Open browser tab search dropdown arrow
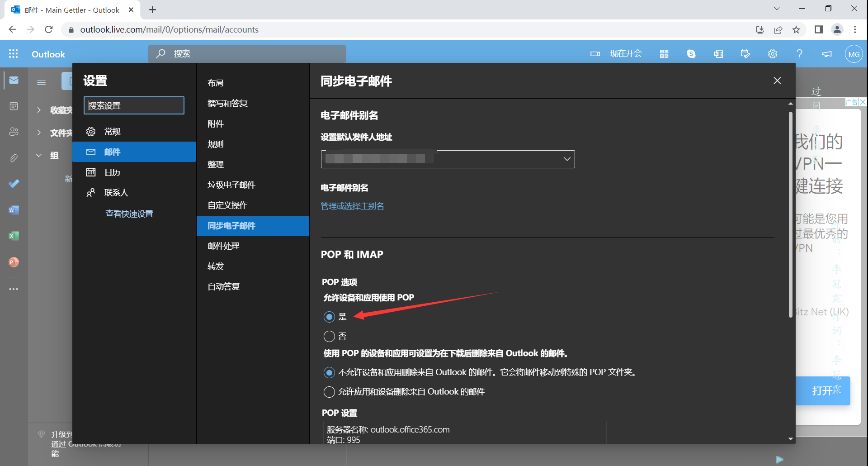 click(777, 9)
